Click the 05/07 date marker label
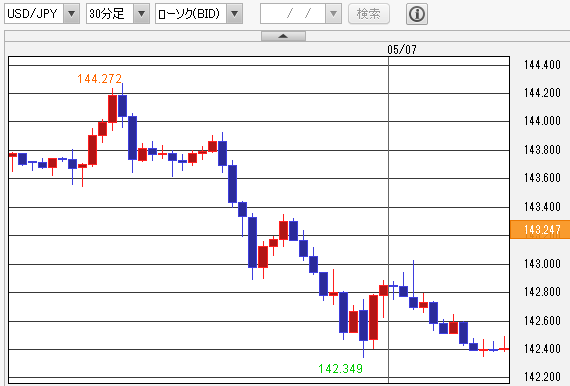 coord(402,49)
